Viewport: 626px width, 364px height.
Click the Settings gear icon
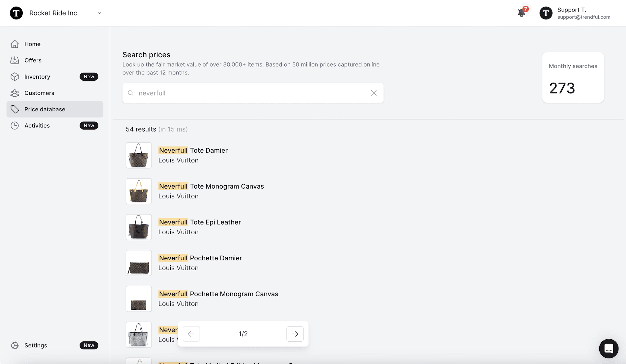(15, 345)
